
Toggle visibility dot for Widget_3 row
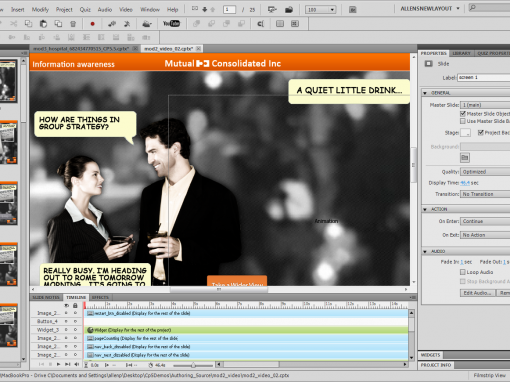coord(66,330)
